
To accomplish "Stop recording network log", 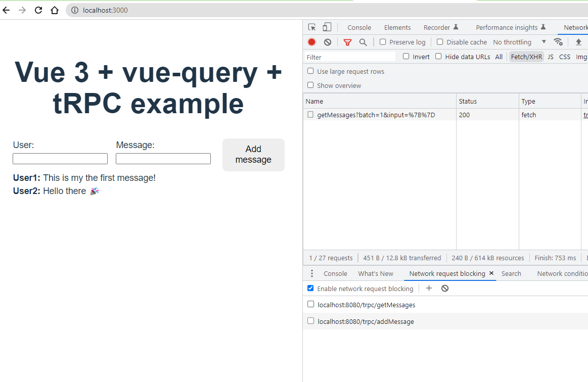I will click(312, 42).
